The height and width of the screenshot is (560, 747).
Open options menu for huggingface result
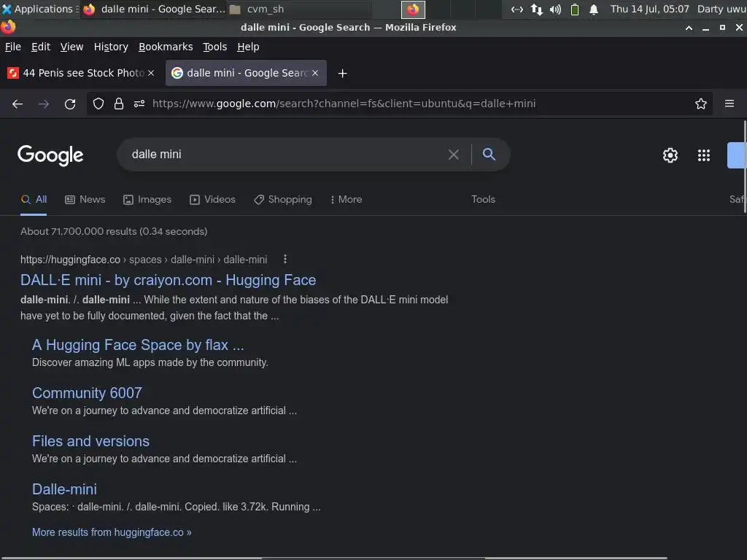[x=285, y=259]
